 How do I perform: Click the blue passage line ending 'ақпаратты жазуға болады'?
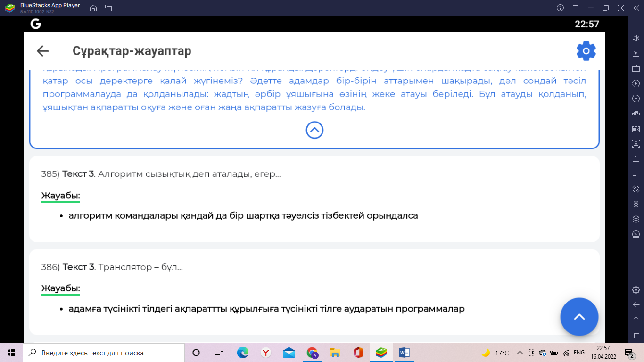[204, 107]
